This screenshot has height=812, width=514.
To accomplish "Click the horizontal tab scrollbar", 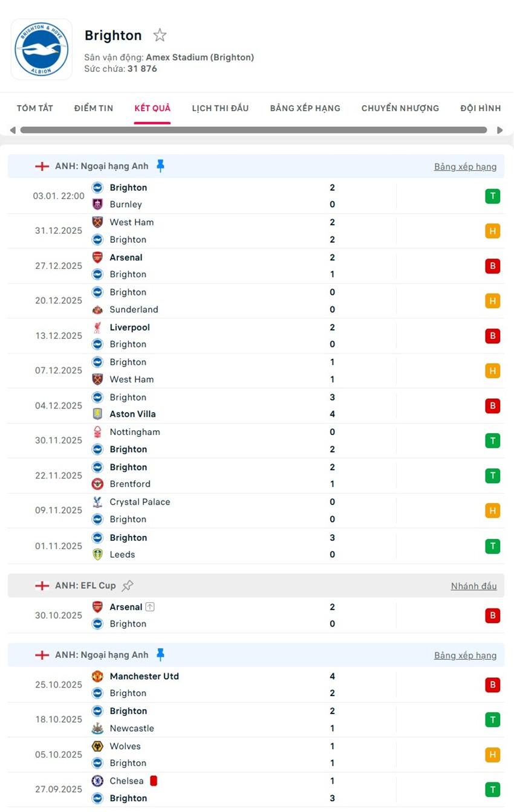I will 254,129.
